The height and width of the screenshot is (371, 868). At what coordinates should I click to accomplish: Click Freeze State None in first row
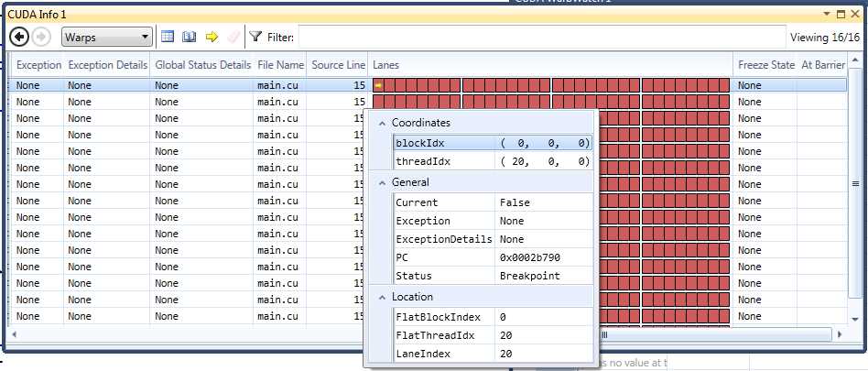(750, 85)
